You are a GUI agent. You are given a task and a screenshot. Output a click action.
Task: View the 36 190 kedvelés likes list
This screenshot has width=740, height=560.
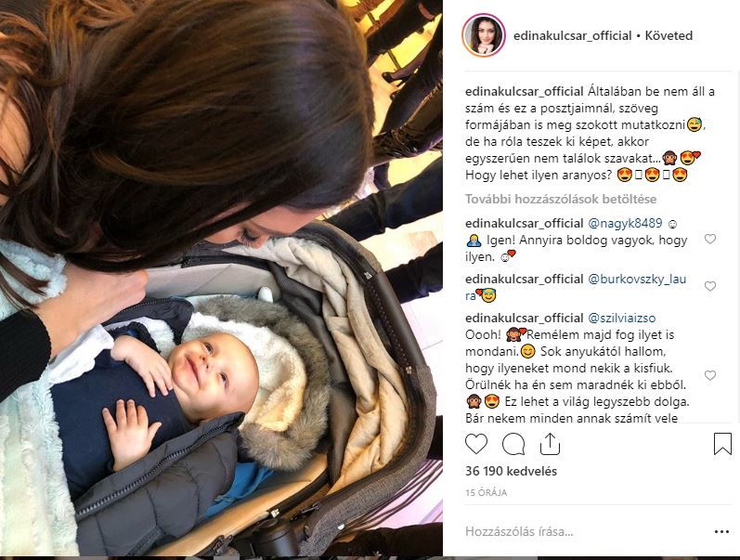(x=511, y=471)
